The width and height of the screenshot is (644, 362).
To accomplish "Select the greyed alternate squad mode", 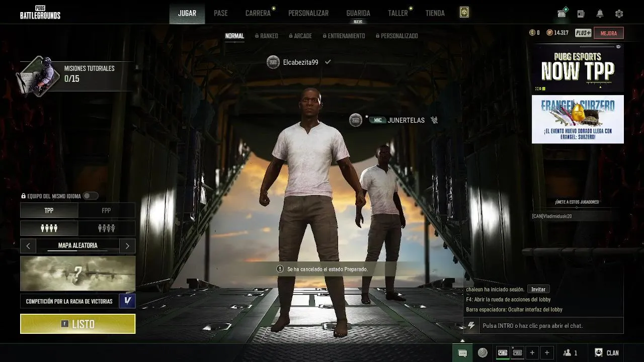I will point(107,228).
